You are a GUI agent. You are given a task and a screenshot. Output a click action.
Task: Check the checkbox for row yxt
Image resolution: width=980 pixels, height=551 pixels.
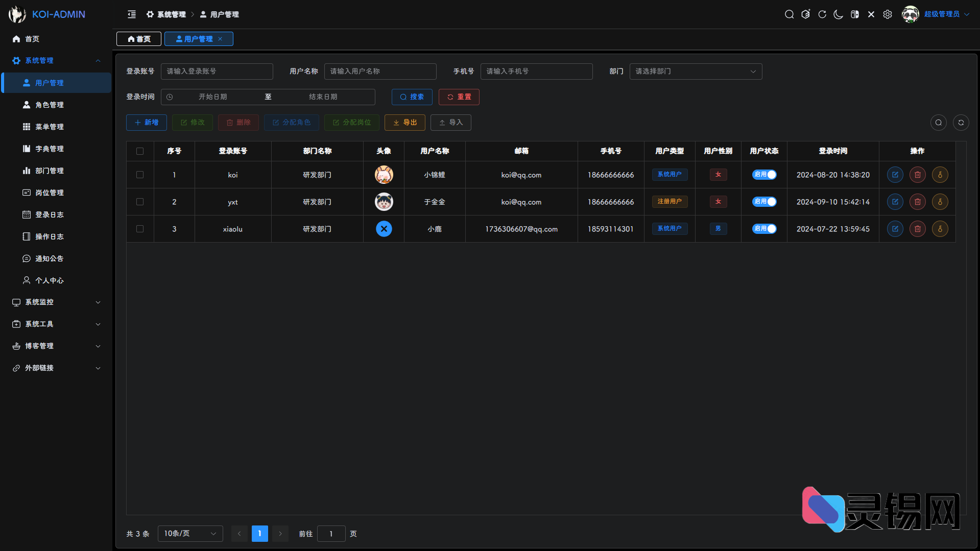coord(140,202)
